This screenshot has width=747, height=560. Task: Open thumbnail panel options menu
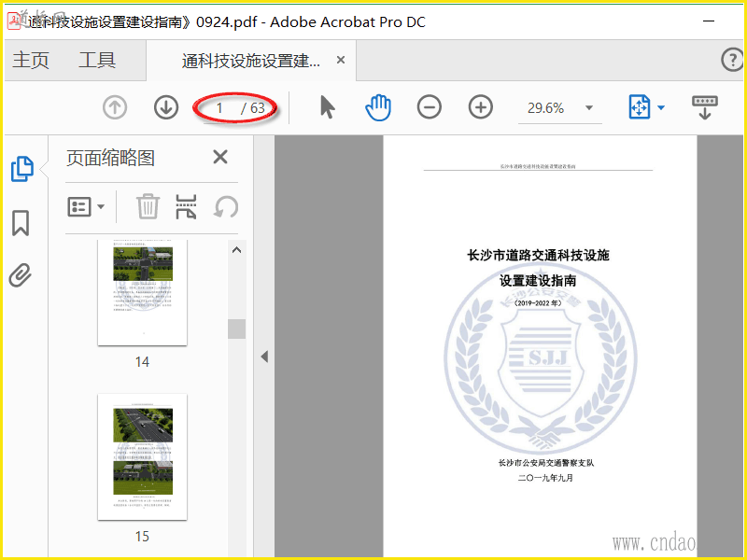[86, 207]
